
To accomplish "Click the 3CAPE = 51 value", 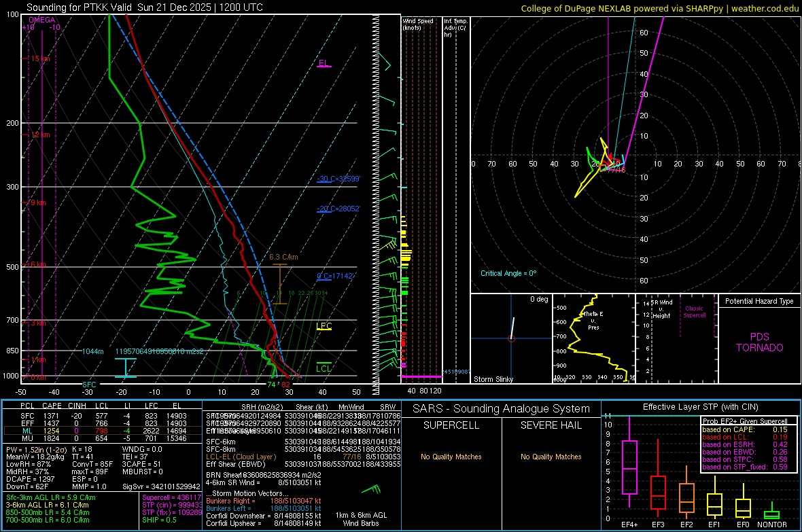I will click(x=141, y=465).
